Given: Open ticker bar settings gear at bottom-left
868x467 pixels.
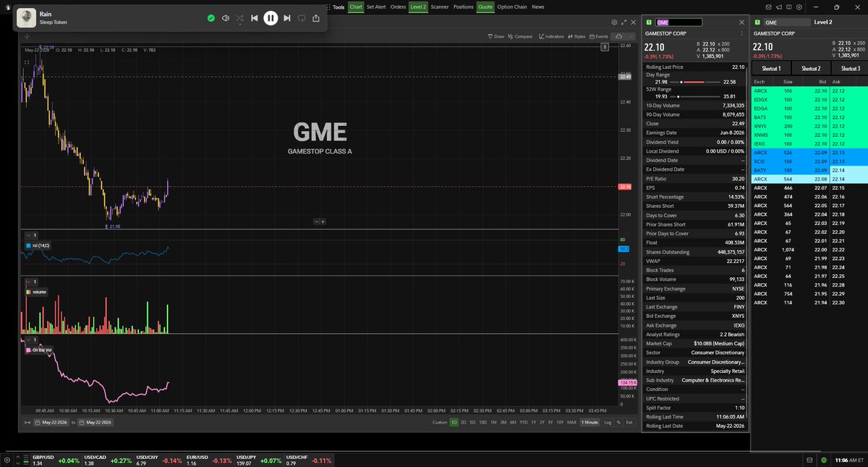Looking at the screenshot, I should coord(8,460).
